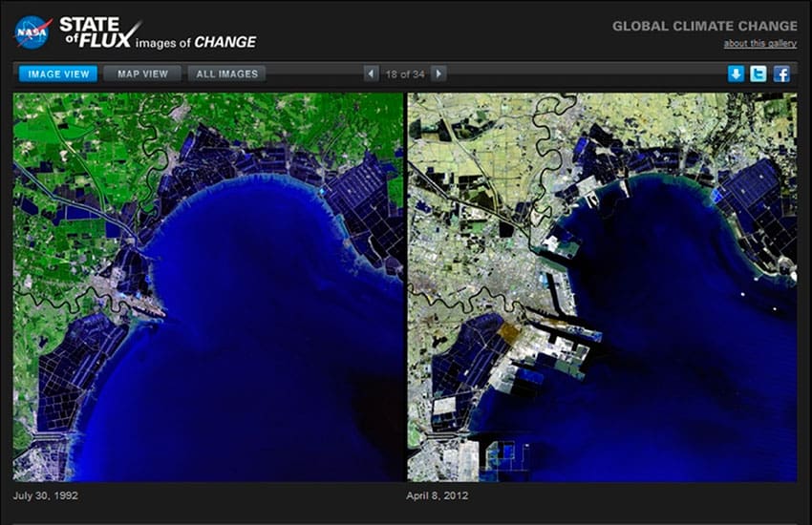Click the NASA logo
This screenshot has height=525, width=812.
click(32, 32)
